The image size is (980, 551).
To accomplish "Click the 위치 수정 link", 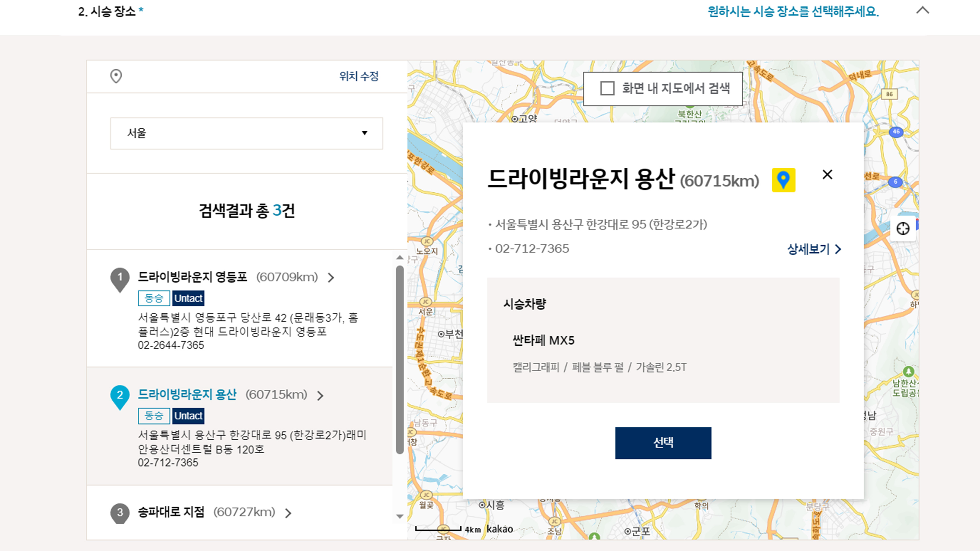I will [x=359, y=76].
